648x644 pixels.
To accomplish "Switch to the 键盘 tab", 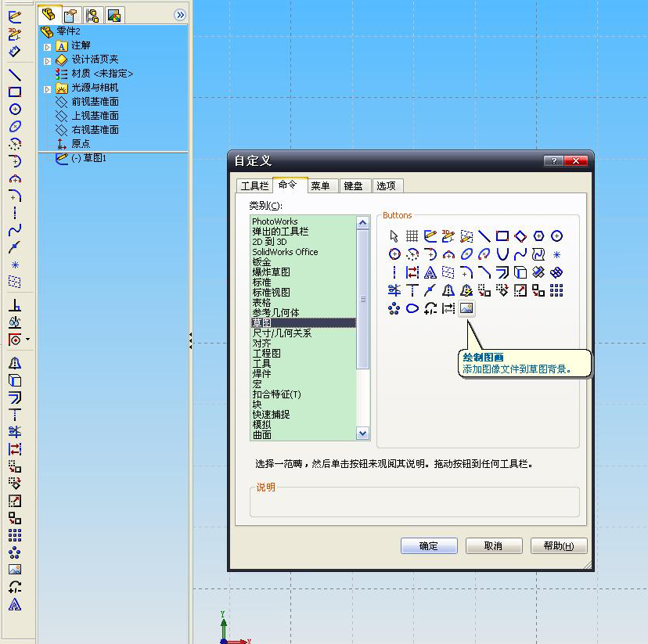I will (354, 186).
